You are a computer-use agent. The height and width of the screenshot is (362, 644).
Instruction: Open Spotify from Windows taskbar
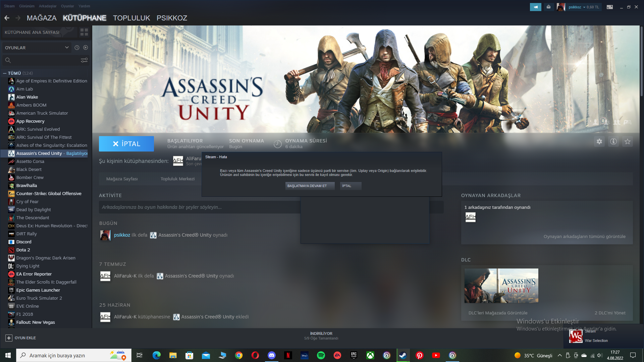(321, 355)
